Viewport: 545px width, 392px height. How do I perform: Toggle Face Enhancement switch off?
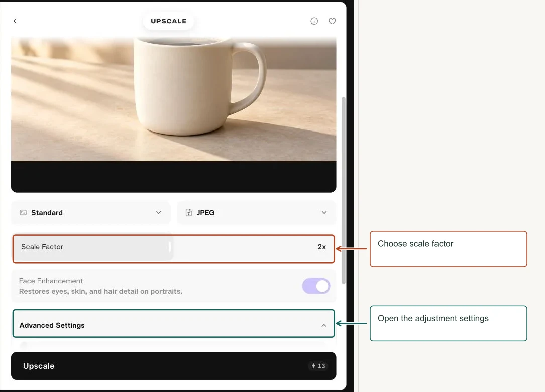pyautogui.click(x=316, y=286)
